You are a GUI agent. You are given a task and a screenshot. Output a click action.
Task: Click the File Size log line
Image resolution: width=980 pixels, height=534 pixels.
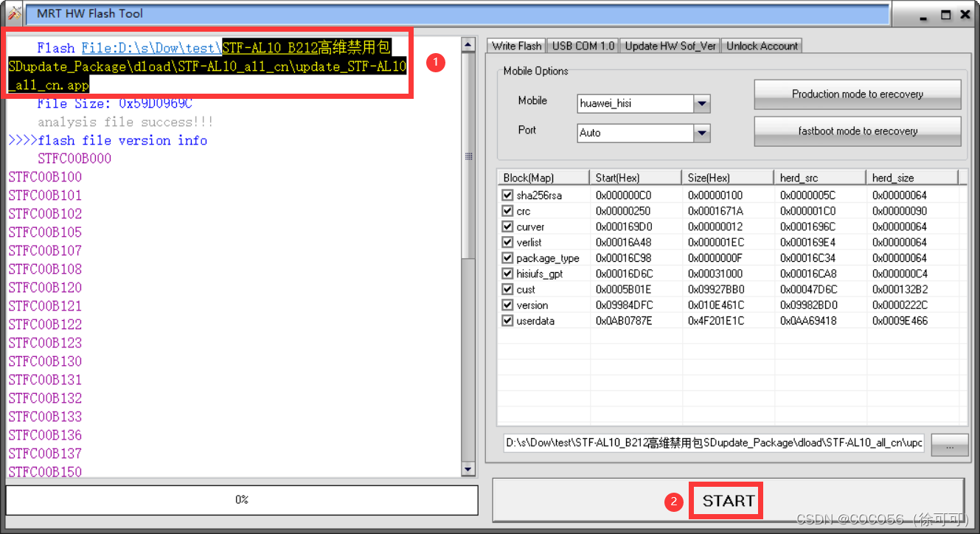(114, 104)
